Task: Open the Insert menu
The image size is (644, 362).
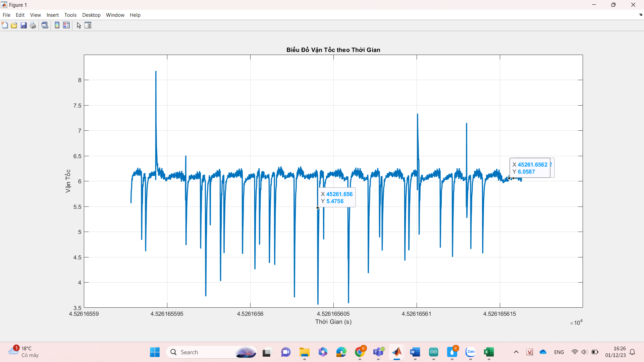Action: (52, 15)
